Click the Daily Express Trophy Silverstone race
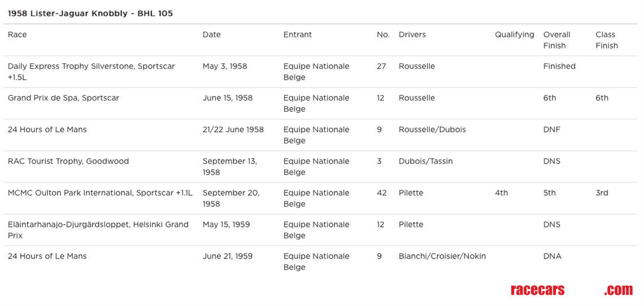The height and width of the screenshot is (306, 644). [x=91, y=72]
